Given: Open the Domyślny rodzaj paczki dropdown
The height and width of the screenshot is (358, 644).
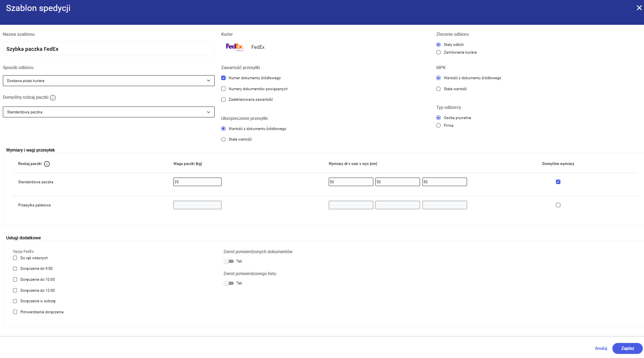Looking at the screenshot, I should (x=109, y=112).
